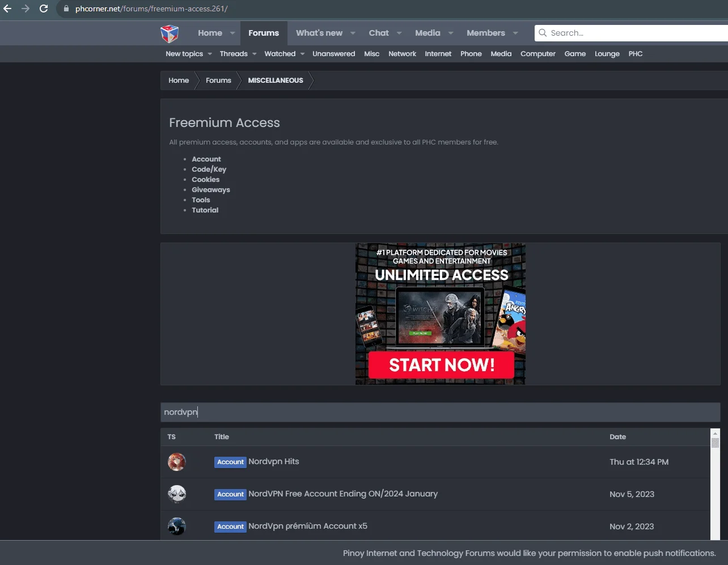Viewport: 728px width, 565px height.
Task: Reload the page with the refresh icon
Action: [x=44, y=9]
